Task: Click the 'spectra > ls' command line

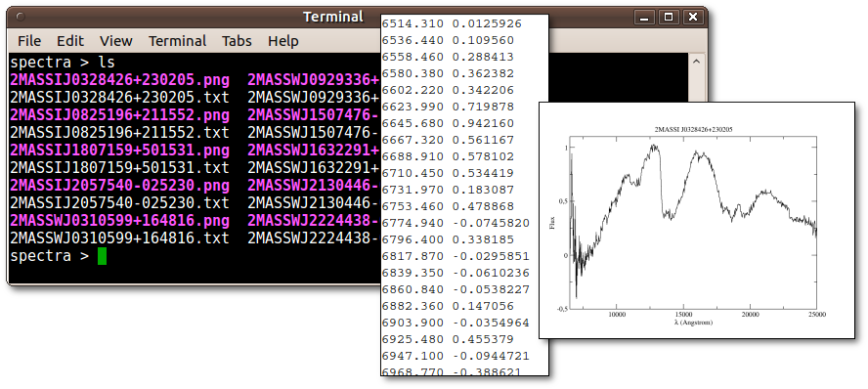Action: coord(63,62)
